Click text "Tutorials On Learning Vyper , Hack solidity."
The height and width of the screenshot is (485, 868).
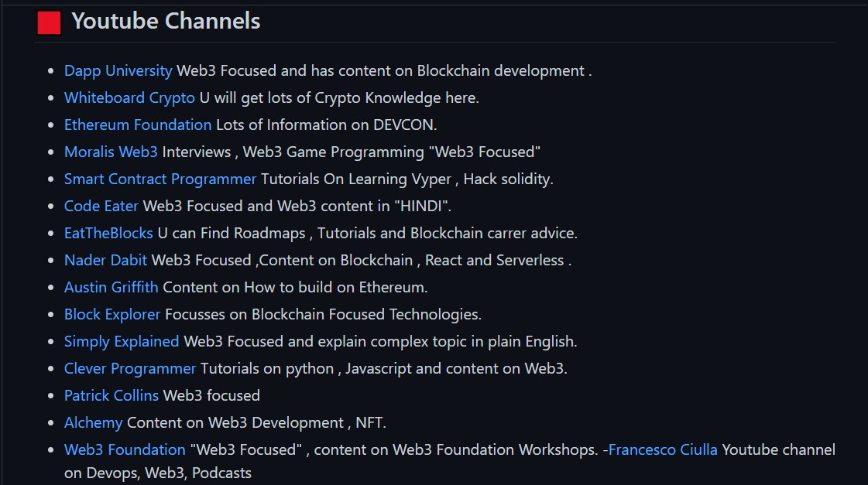point(407,179)
